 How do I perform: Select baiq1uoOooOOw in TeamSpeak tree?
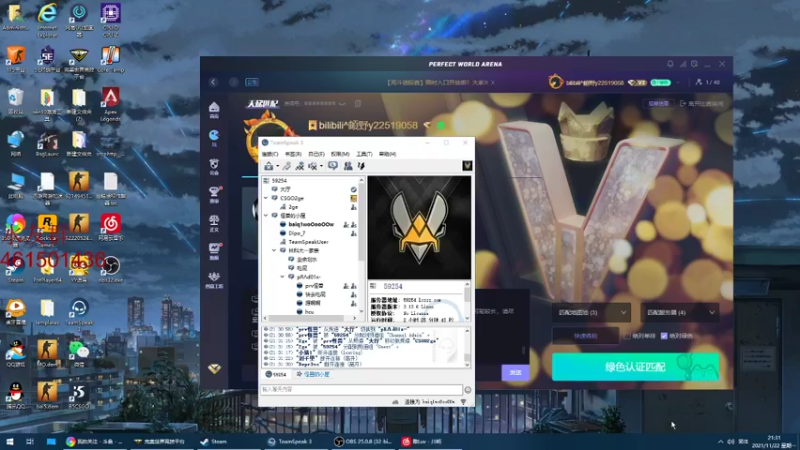(x=310, y=224)
